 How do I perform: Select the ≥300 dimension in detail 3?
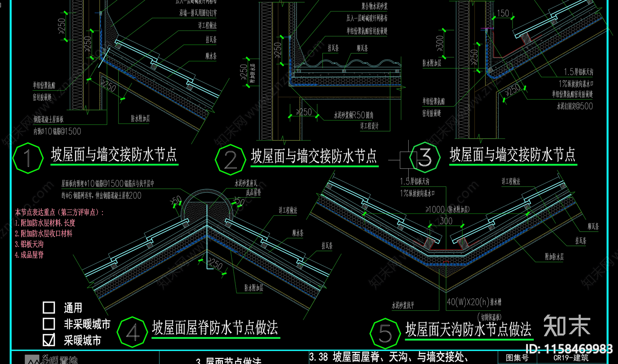tap(440, 43)
